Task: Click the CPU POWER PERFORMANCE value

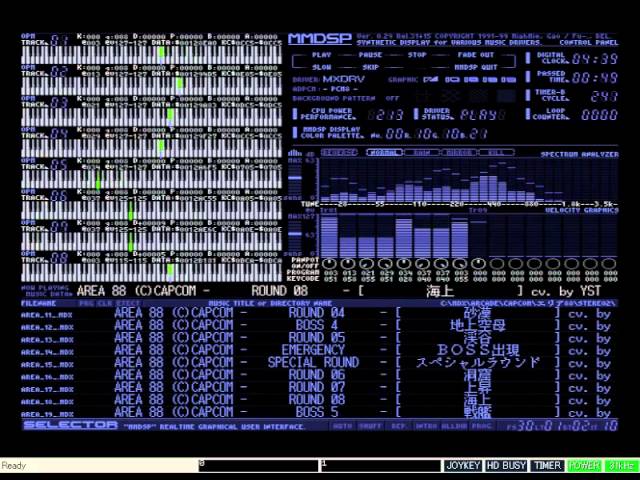Action: tap(386, 115)
